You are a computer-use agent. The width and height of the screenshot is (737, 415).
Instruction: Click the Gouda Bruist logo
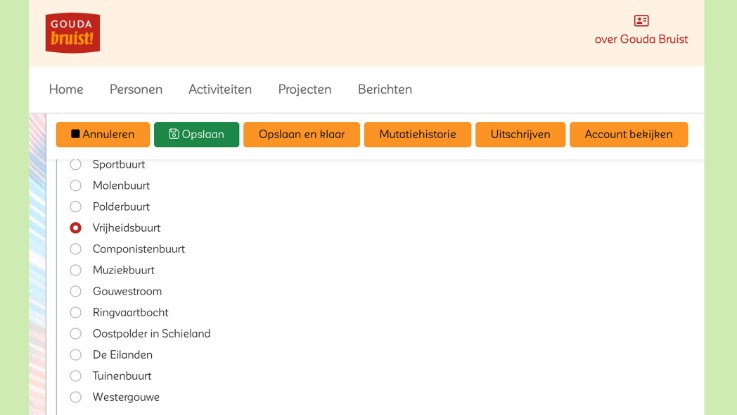72,33
